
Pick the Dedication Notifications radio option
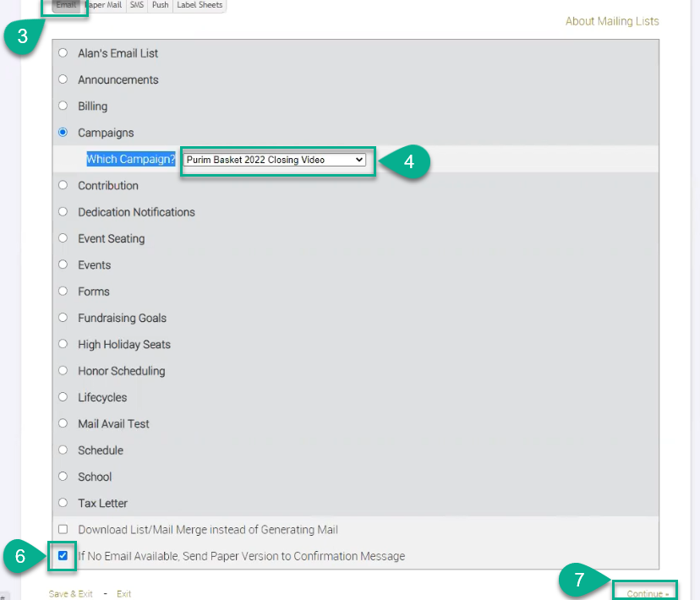pyautogui.click(x=63, y=212)
